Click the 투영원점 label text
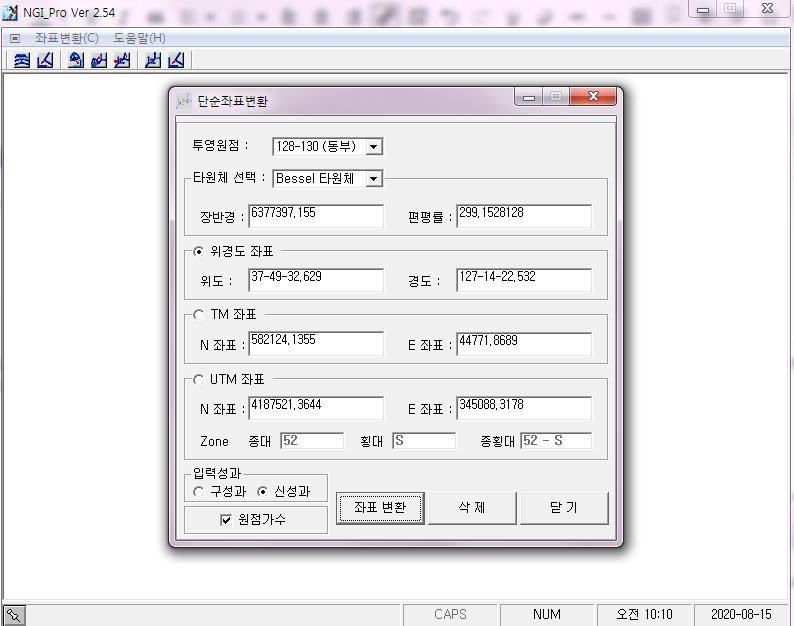The width and height of the screenshot is (794, 626). tap(221, 146)
